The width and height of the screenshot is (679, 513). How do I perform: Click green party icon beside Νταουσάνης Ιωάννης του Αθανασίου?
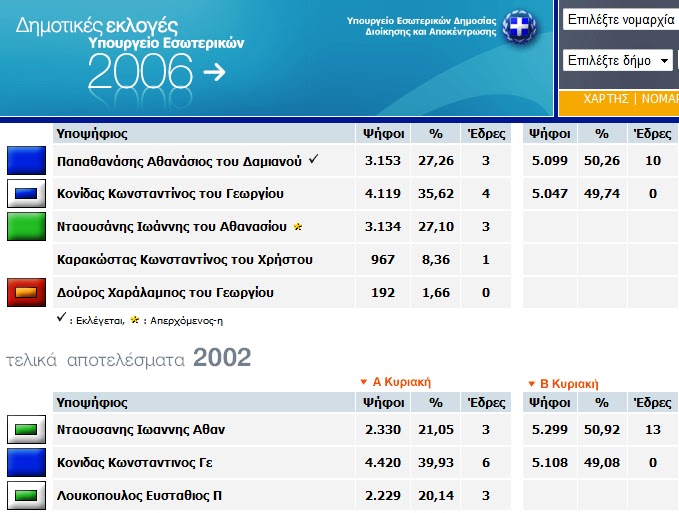(x=26, y=226)
